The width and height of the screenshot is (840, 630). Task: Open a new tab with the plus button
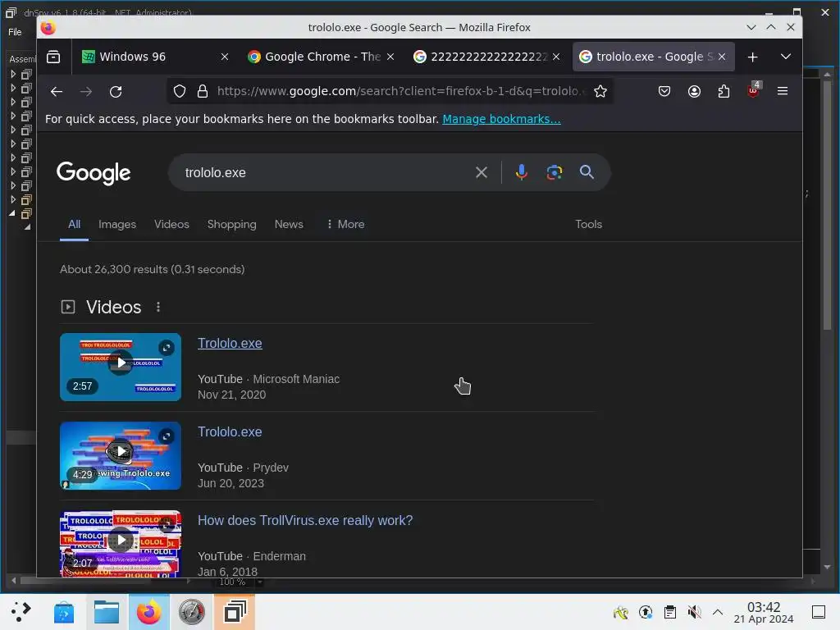(x=753, y=57)
